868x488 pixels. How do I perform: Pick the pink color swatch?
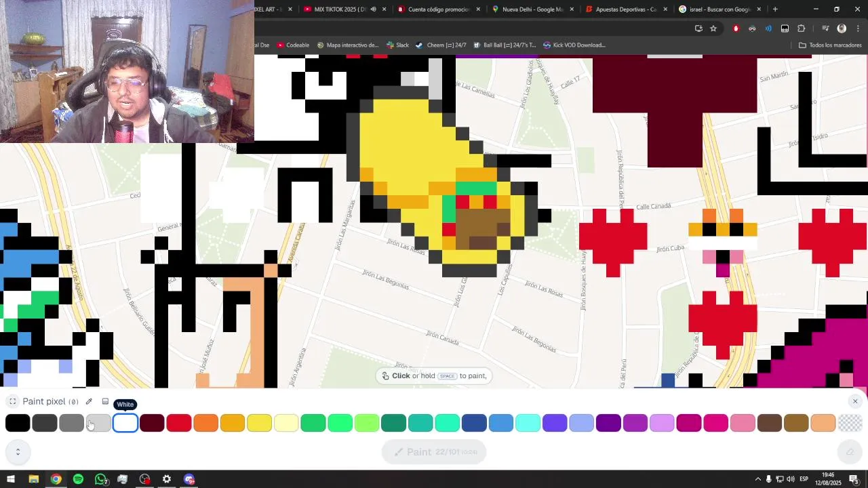pos(743,423)
